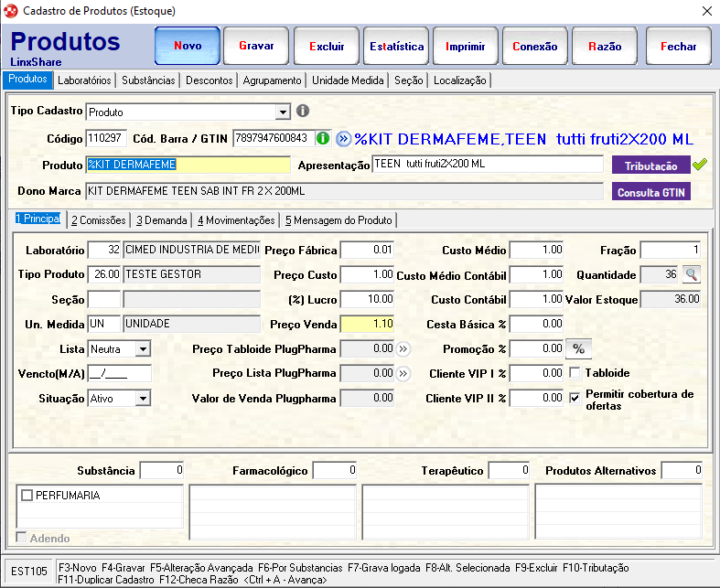The image size is (720, 588).
Task: Click the blue arrow icon next to barcode
Action: click(x=343, y=139)
